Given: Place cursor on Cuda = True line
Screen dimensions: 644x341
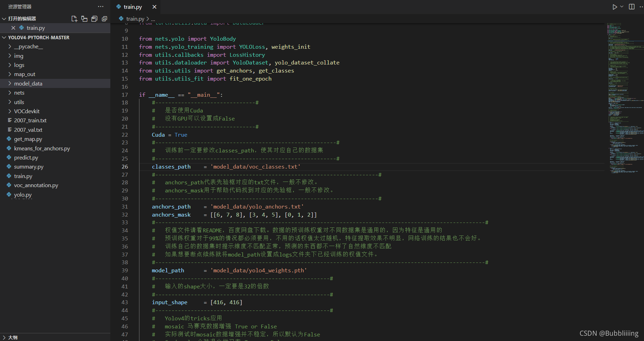Looking at the screenshot, I should pos(169,135).
